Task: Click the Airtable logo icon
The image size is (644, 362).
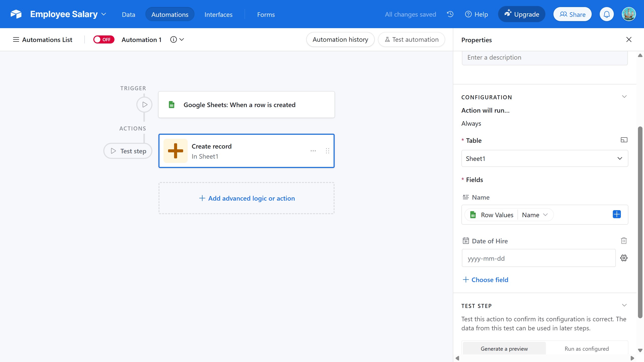Action: [16, 14]
